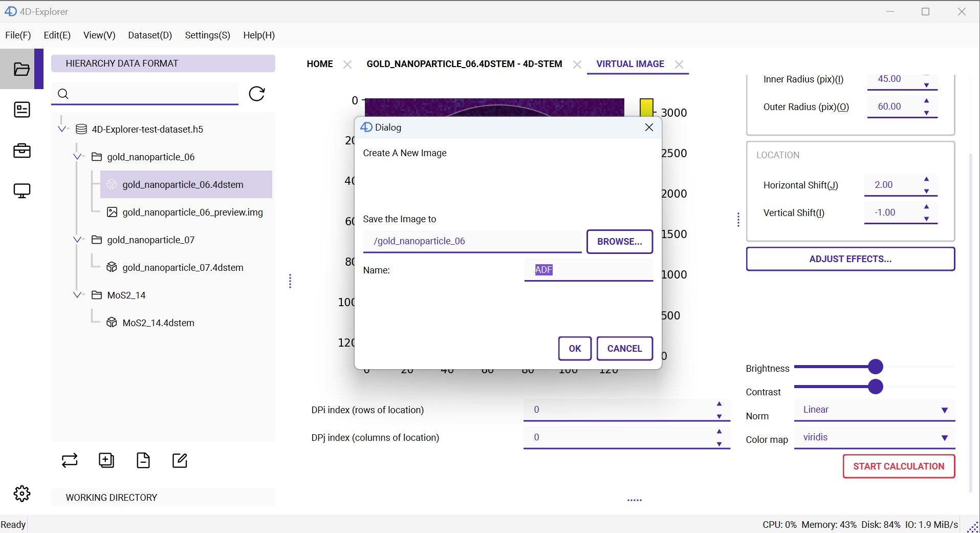Switch to the GOLD_NANOPARTICLE_06.4DSTEM - 4D-STEM tab
The width and height of the screenshot is (980, 533).
click(x=464, y=64)
